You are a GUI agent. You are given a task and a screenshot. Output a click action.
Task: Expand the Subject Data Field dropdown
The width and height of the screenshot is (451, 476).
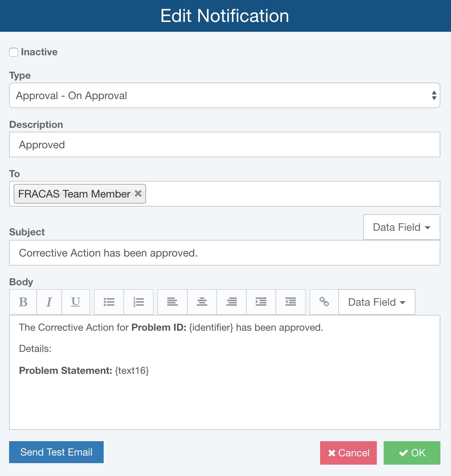coord(401,227)
